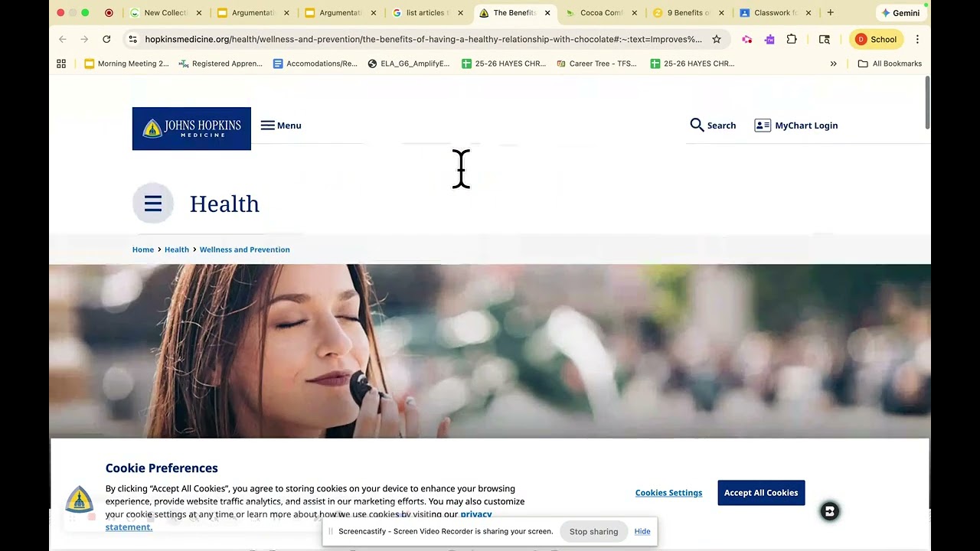Screen dimensions: 980x551
Task: Open the Morning Meeting bookmark
Action: (x=126, y=64)
